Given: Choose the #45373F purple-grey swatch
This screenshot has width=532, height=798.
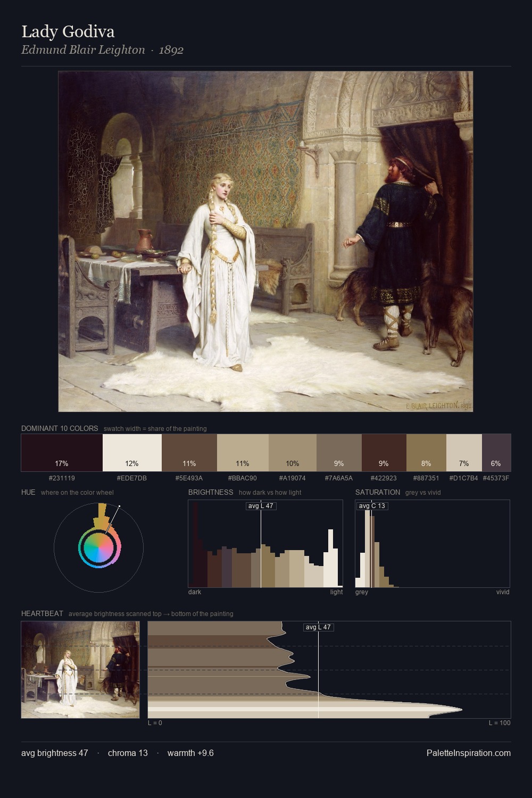Looking at the screenshot, I should point(496,453).
